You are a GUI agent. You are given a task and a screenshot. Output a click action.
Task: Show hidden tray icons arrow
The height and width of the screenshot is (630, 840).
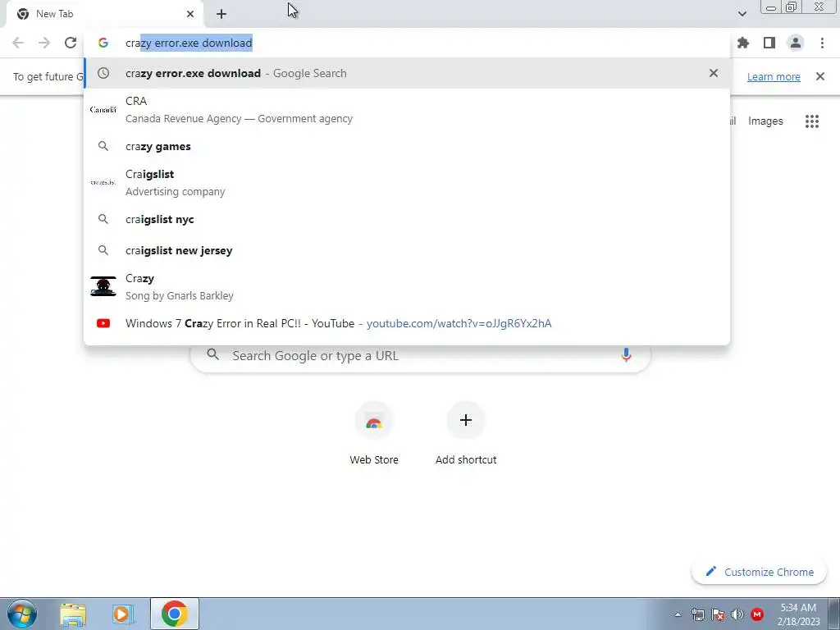click(678, 614)
